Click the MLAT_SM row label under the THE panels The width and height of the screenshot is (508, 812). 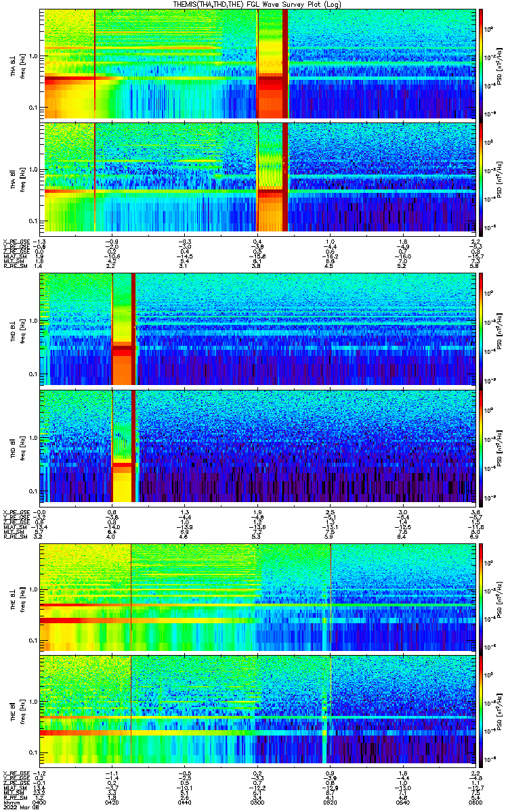tap(14, 787)
